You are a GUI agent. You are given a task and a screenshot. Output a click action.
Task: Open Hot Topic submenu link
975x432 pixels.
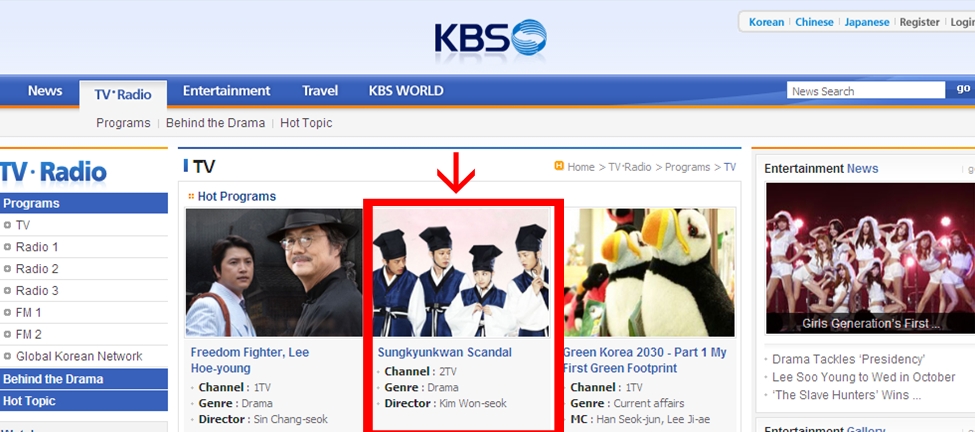click(x=306, y=123)
